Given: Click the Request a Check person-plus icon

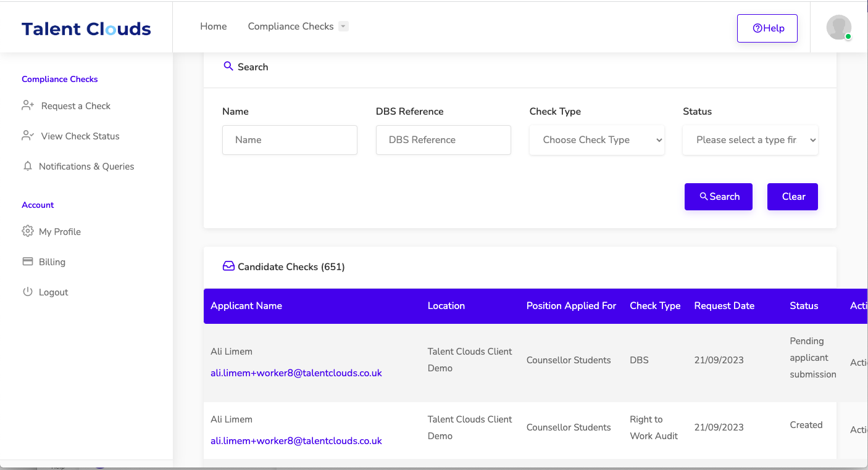Looking at the screenshot, I should pos(28,105).
